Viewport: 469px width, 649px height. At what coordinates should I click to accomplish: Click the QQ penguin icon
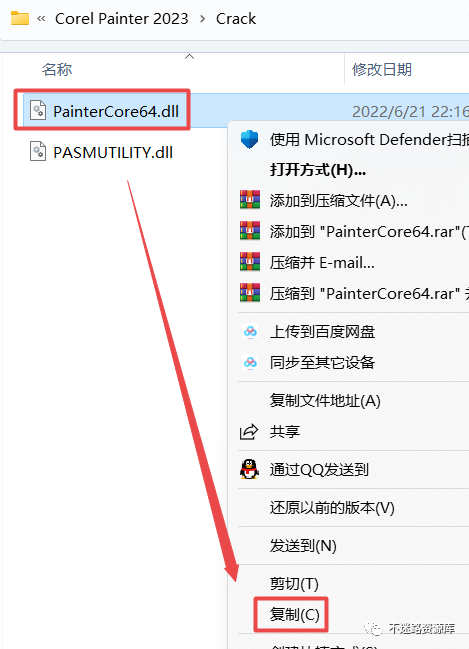(249, 469)
